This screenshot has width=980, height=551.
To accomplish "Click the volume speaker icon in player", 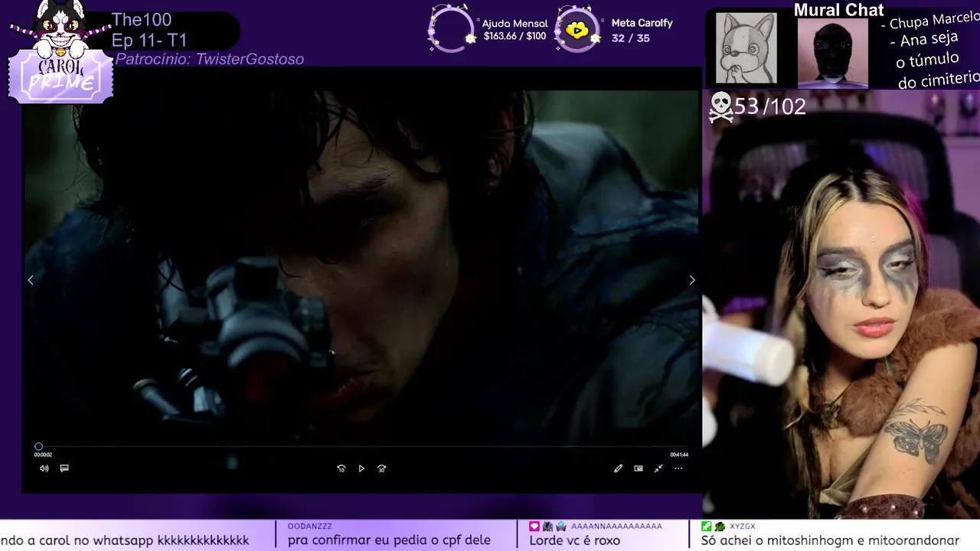I will 44,468.
